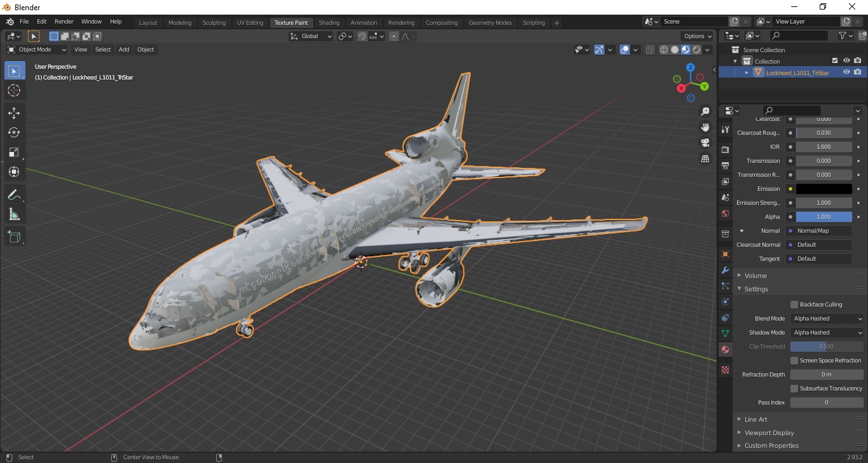Click Normal/Map linked node field

tap(818, 231)
